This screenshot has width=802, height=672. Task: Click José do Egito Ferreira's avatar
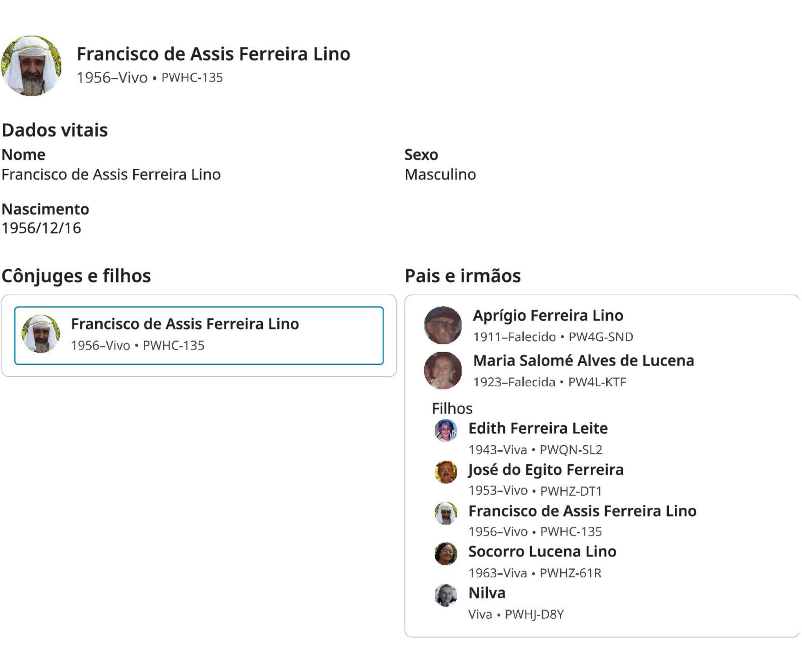pos(446,472)
